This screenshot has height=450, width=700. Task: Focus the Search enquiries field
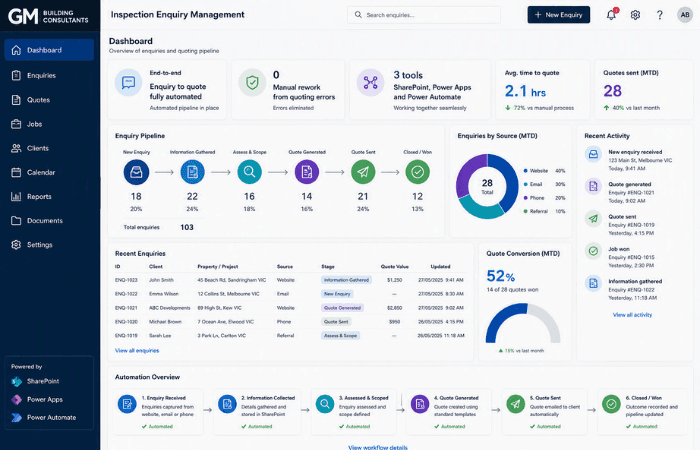(424, 15)
